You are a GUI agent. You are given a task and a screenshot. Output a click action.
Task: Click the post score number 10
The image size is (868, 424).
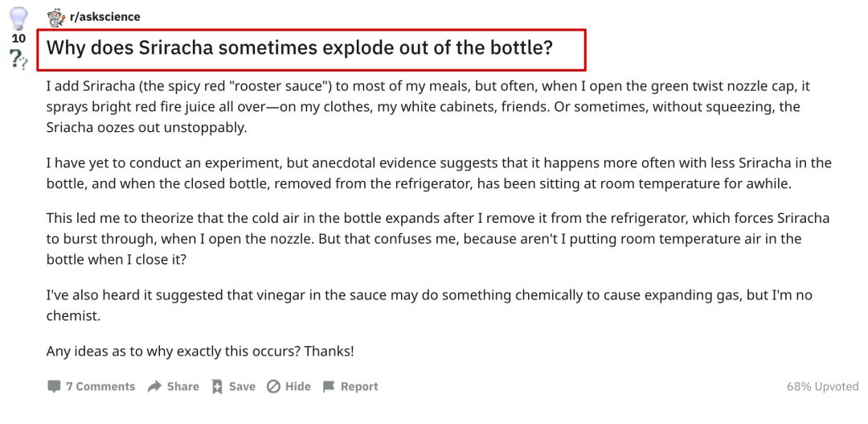tap(18, 39)
